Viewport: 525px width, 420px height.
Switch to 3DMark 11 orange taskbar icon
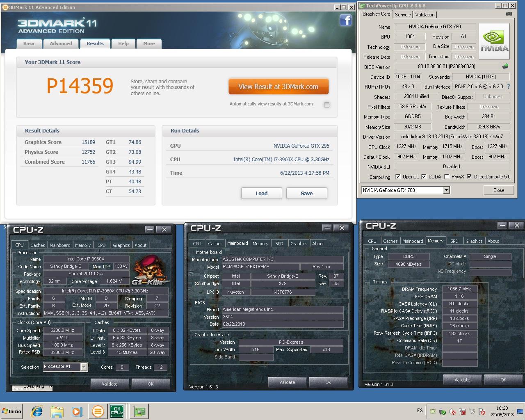click(98, 411)
